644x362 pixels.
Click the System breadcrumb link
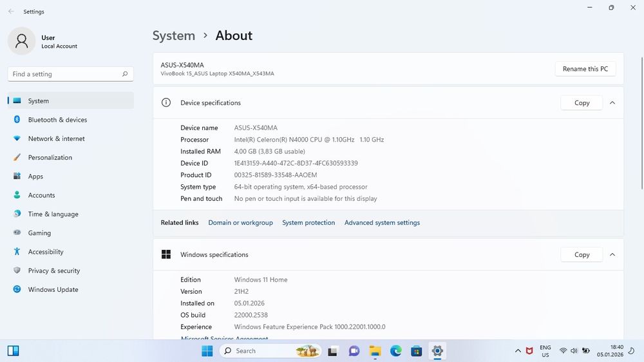(174, 35)
